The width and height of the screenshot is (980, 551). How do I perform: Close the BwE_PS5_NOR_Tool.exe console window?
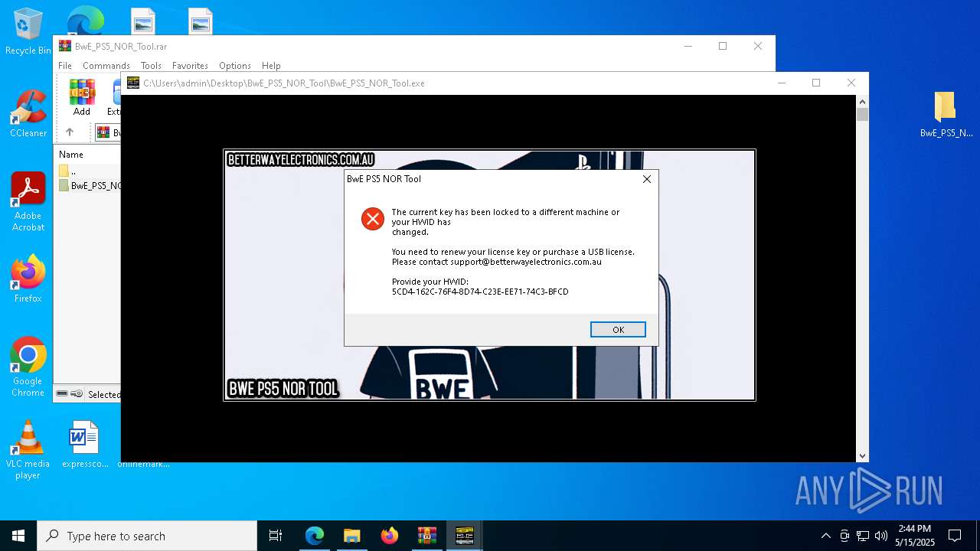click(x=851, y=83)
